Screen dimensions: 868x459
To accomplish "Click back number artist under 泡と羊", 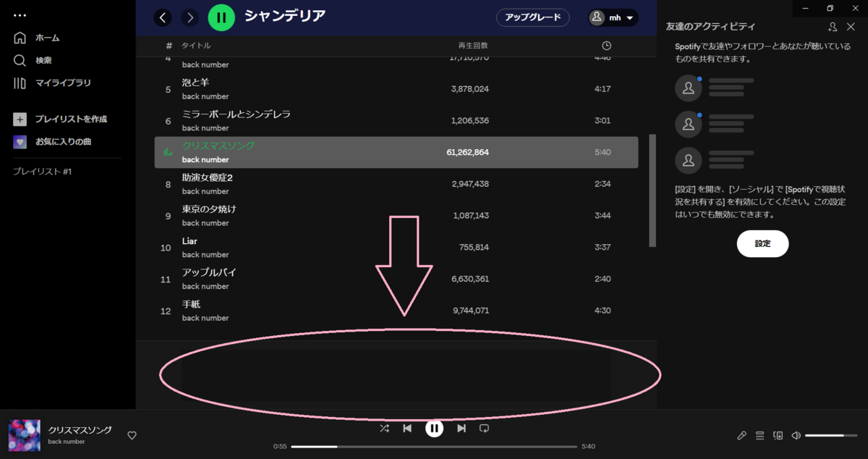I will (205, 96).
